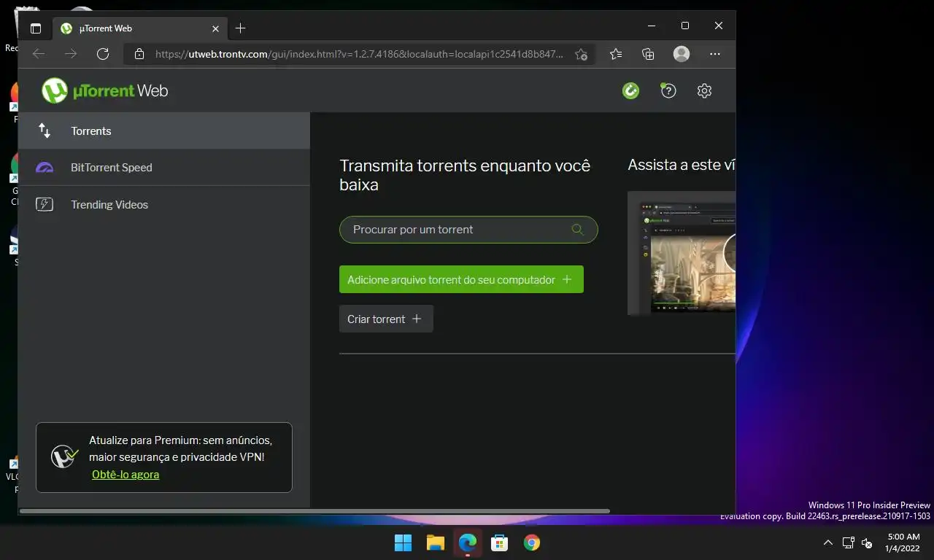Image resolution: width=934 pixels, height=560 pixels.
Task: Open Edge Favorites list icon
Action: click(616, 54)
